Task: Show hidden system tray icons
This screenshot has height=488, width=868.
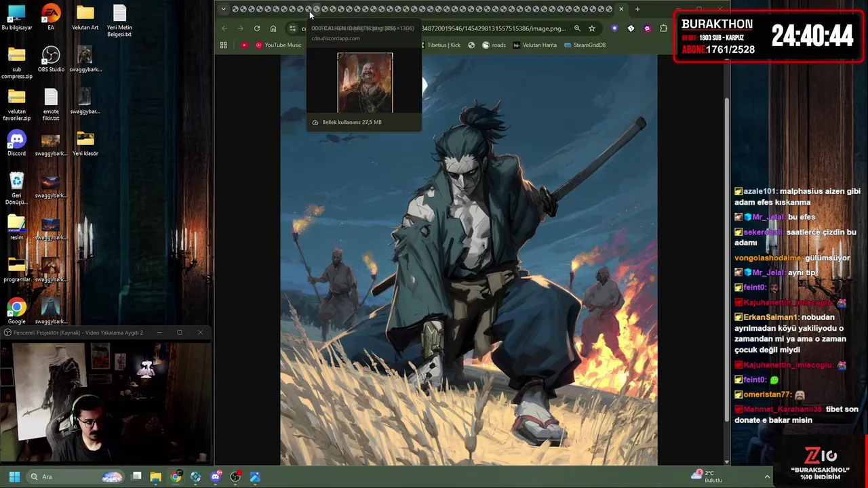Action: click(x=767, y=476)
